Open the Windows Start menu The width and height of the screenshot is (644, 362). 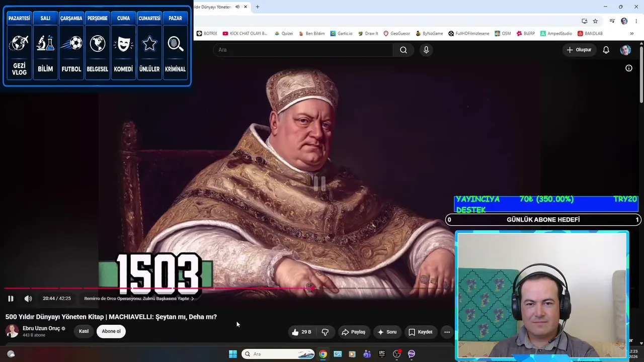pyautogui.click(x=233, y=354)
